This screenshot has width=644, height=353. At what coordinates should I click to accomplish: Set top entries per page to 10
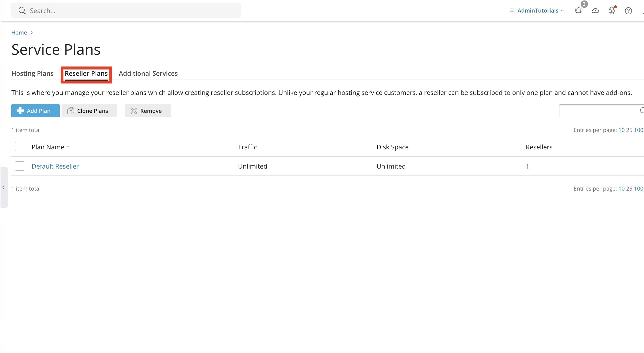(x=622, y=130)
